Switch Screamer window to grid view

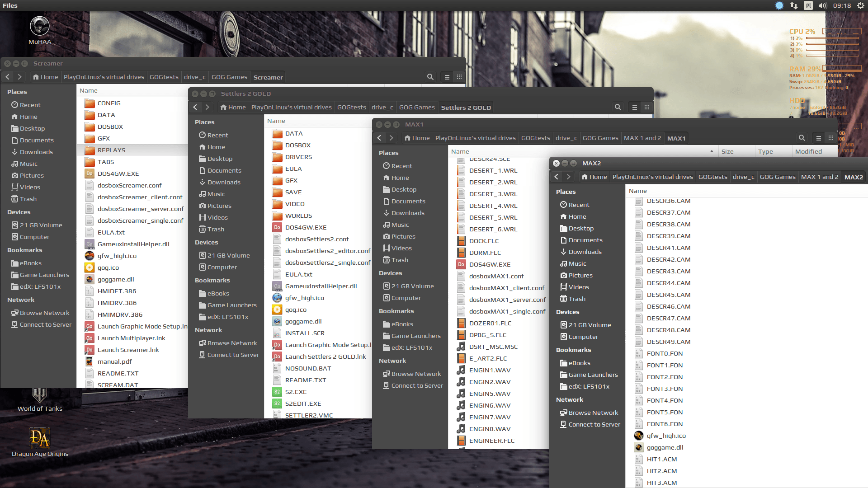(459, 77)
